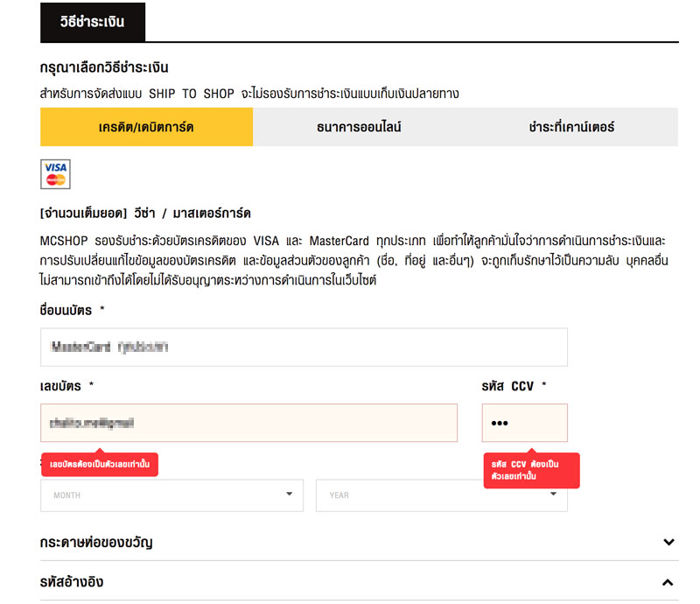Choose the ชำระที่เคาน์เตอร์ payment tab

pos(571,127)
